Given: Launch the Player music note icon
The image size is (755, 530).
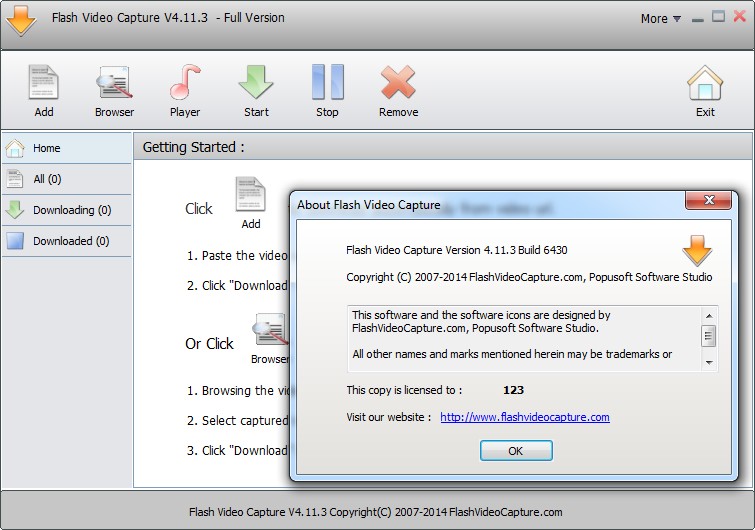Looking at the screenshot, I should click(185, 82).
